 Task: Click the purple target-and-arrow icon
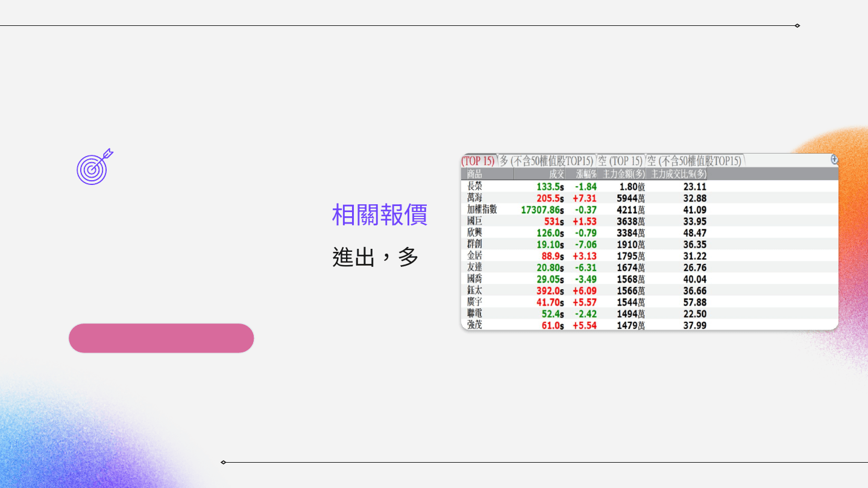coord(95,166)
